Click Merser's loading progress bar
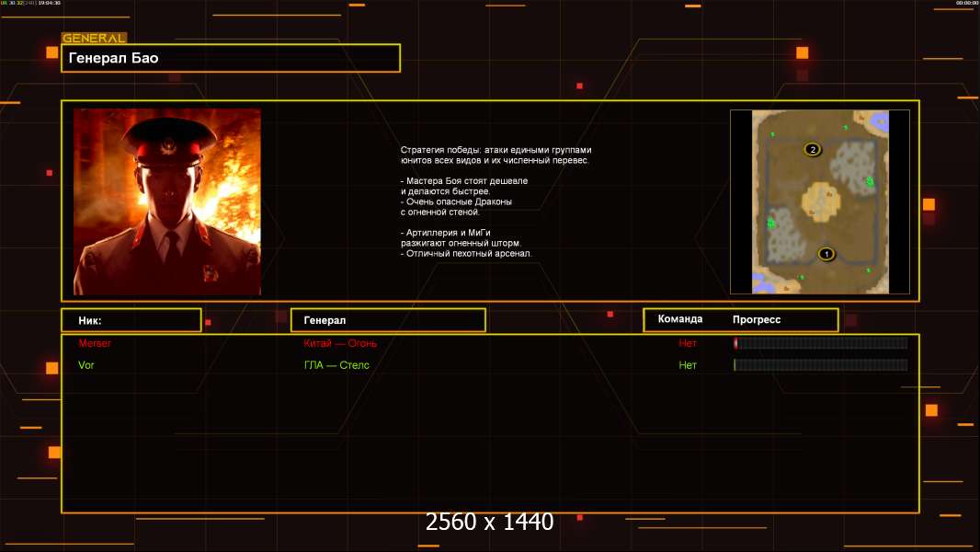The height and width of the screenshot is (552, 980). click(x=821, y=342)
